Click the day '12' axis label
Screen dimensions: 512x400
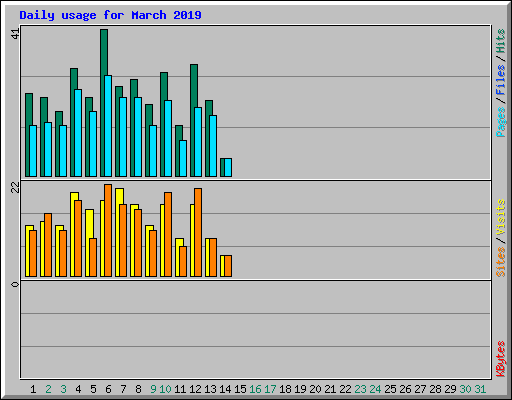(195, 389)
